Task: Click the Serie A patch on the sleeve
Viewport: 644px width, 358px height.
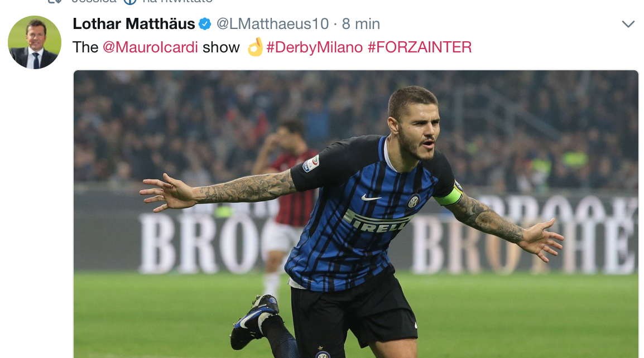Action: (x=311, y=163)
